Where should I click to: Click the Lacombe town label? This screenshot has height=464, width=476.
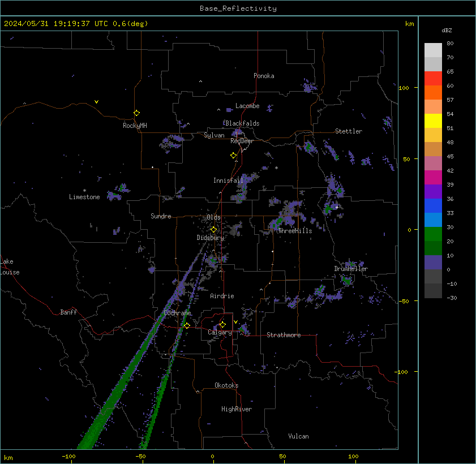tap(247, 106)
